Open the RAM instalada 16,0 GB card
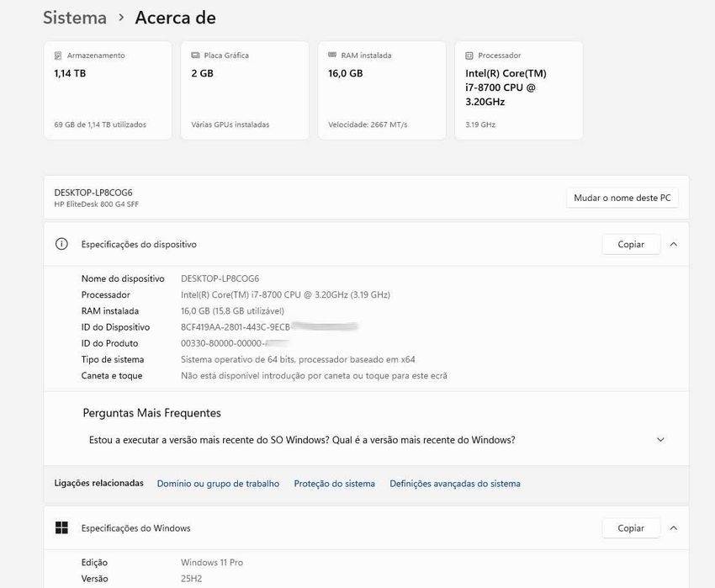Viewport: 715px width, 588px height. click(382, 90)
